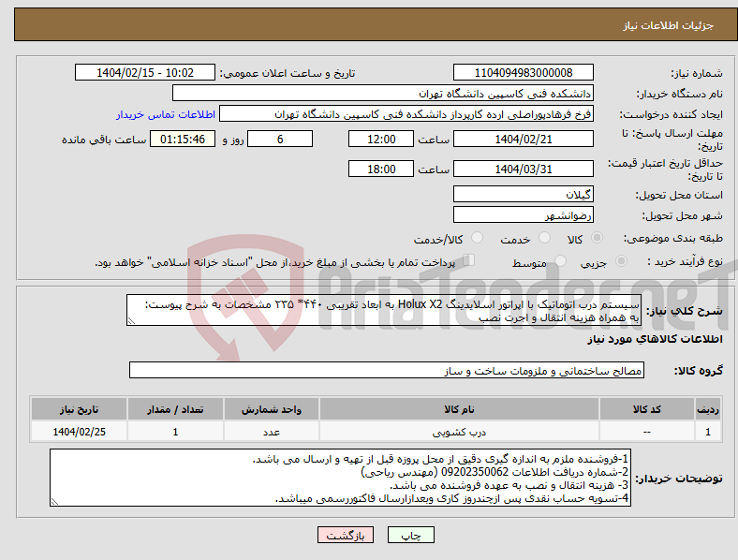Click the remaining time field 01:15:46

point(183,139)
